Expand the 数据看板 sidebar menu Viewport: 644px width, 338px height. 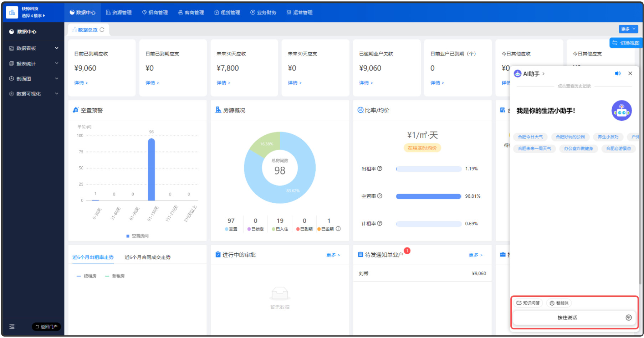tap(34, 48)
